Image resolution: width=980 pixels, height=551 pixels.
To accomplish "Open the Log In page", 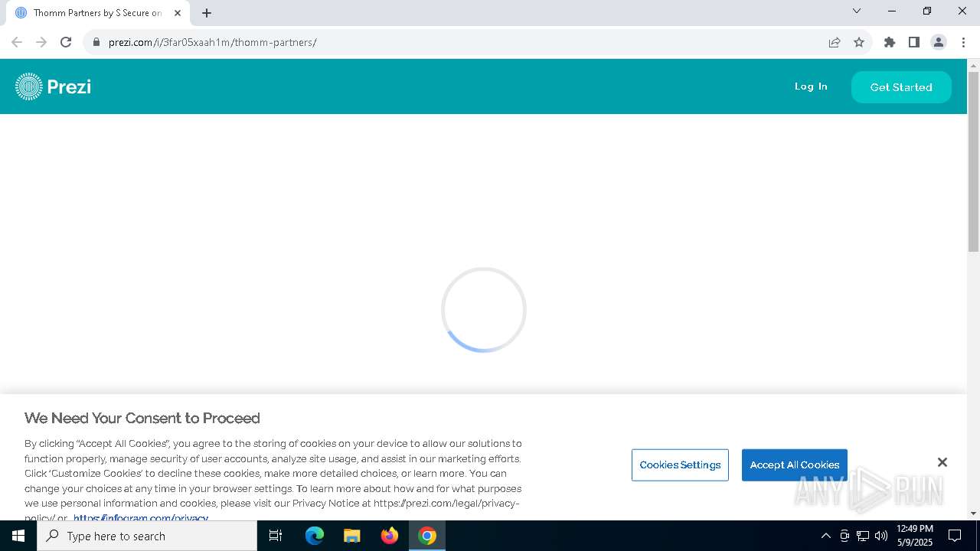I will (x=811, y=86).
